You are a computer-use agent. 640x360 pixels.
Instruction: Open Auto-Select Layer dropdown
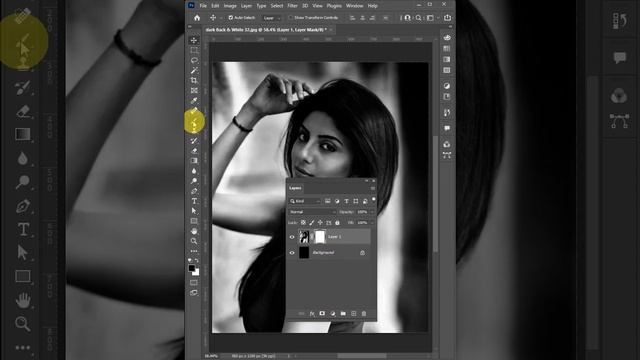tap(271, 18)
